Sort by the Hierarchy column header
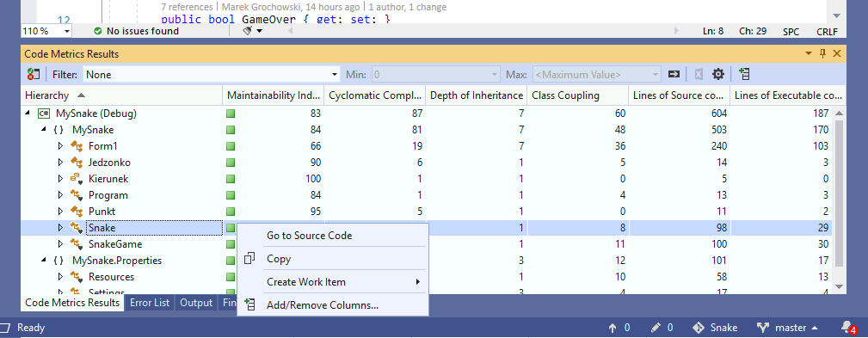The image size is (868, 338). [122, 95]
